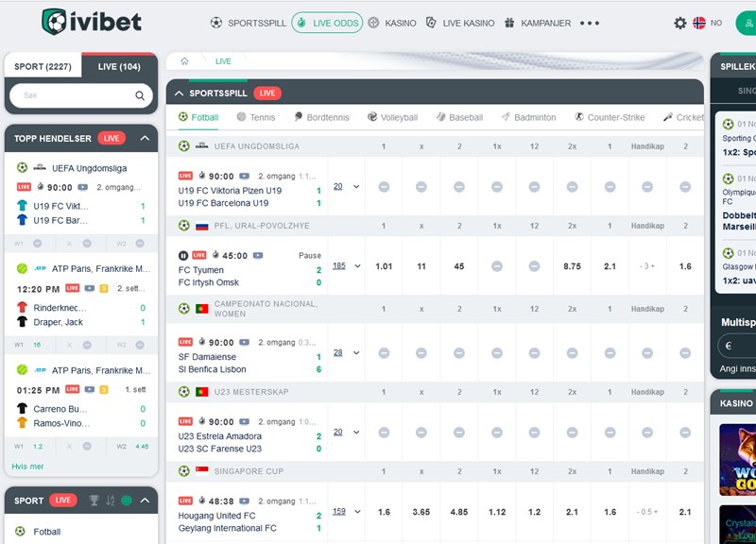This screenshot has width=756, height=544.
Task: Select W2 odds 4.45 for Ramos-Vinolas
Action: pyautogui.click(x=142, y=446)
